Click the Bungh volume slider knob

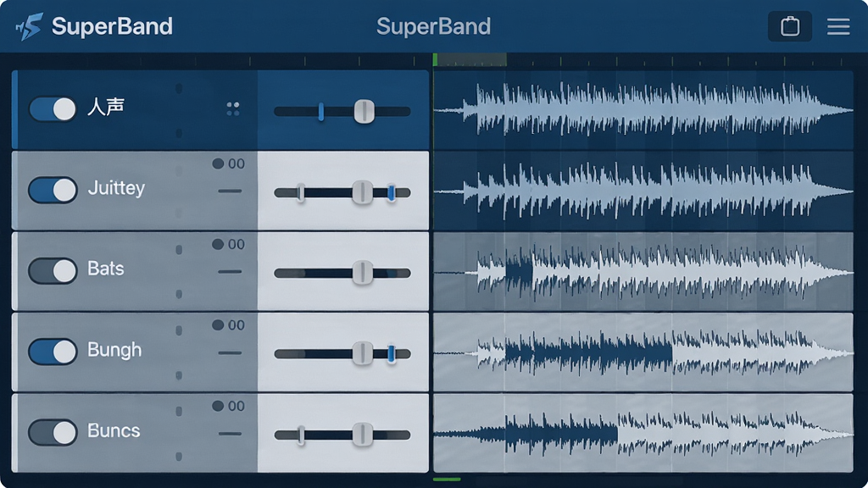pos(363,353)
